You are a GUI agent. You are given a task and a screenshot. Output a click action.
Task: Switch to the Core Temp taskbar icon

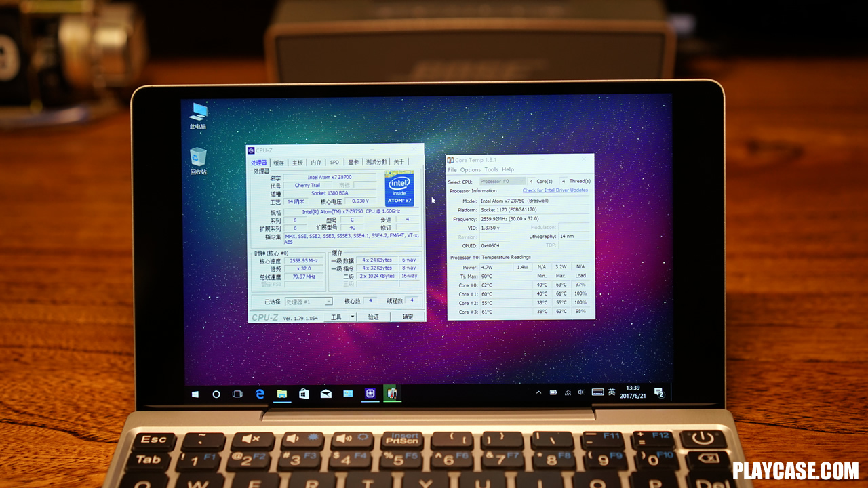click(x=392, y=393)
